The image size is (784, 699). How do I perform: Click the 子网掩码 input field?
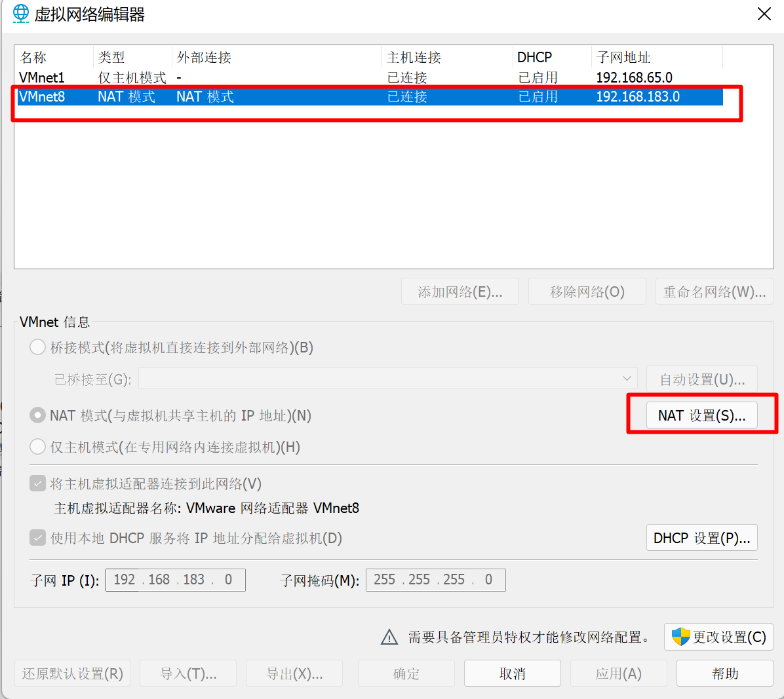(435, 580)
